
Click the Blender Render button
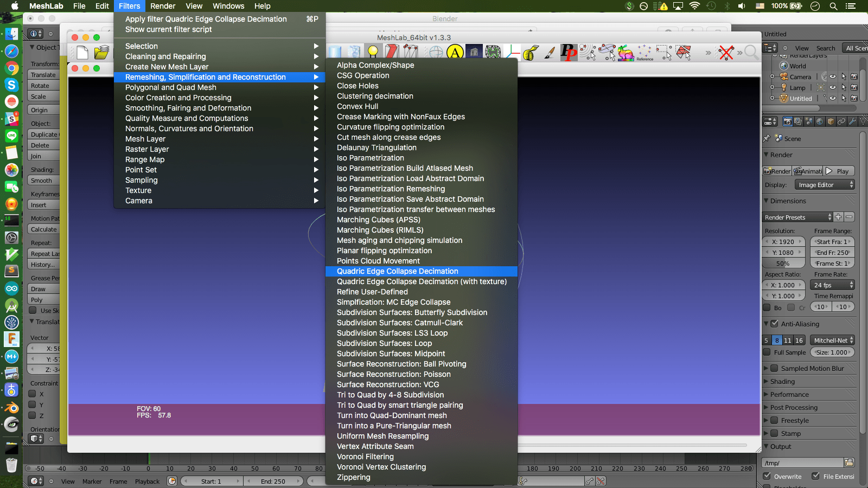(777, 171)
